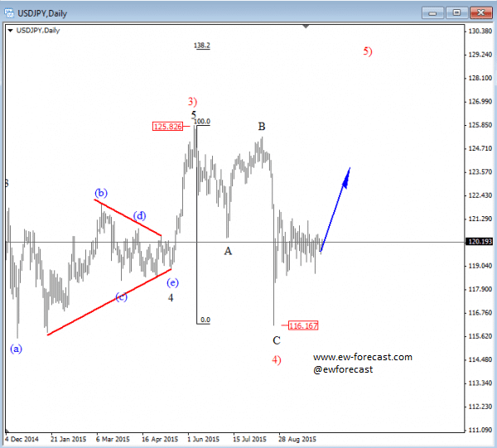Click the 15 Jul 2015 date label
The image size is (497, 448).
(x=249, y=440)
